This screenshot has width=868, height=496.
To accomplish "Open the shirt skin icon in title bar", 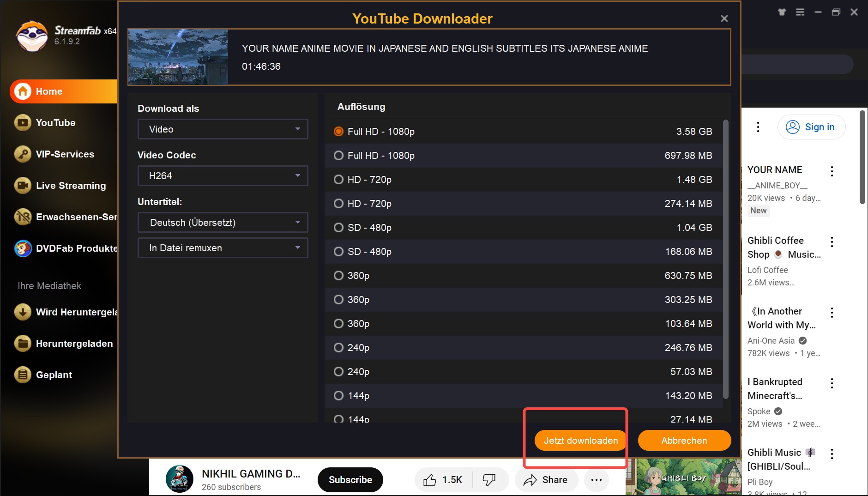I will 782,12.
